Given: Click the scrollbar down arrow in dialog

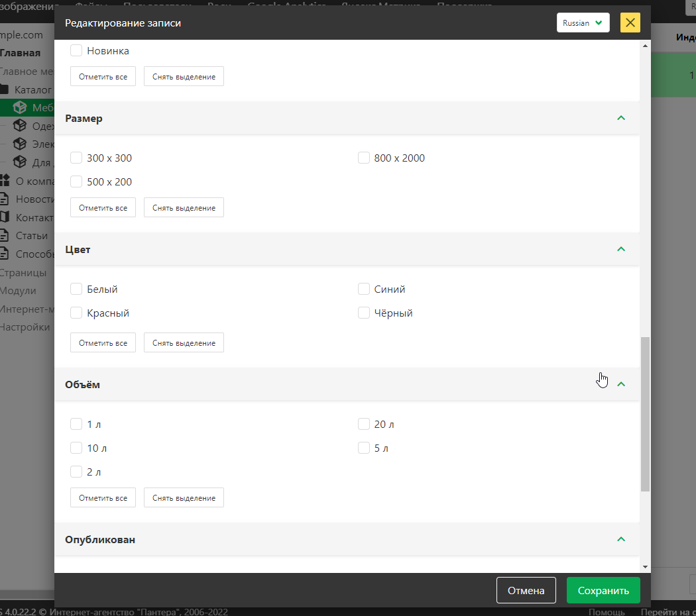Looking at the screenshot, I should pos(645,567).
